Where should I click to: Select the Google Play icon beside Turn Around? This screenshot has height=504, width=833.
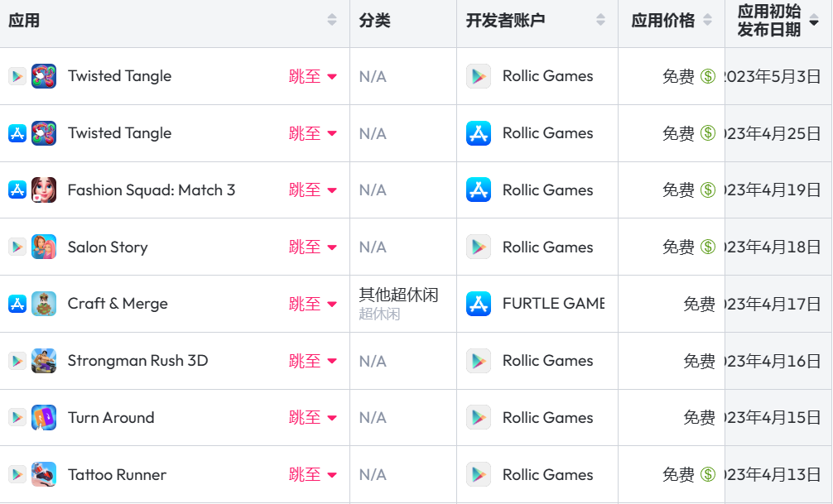click(x=17, y=417)
